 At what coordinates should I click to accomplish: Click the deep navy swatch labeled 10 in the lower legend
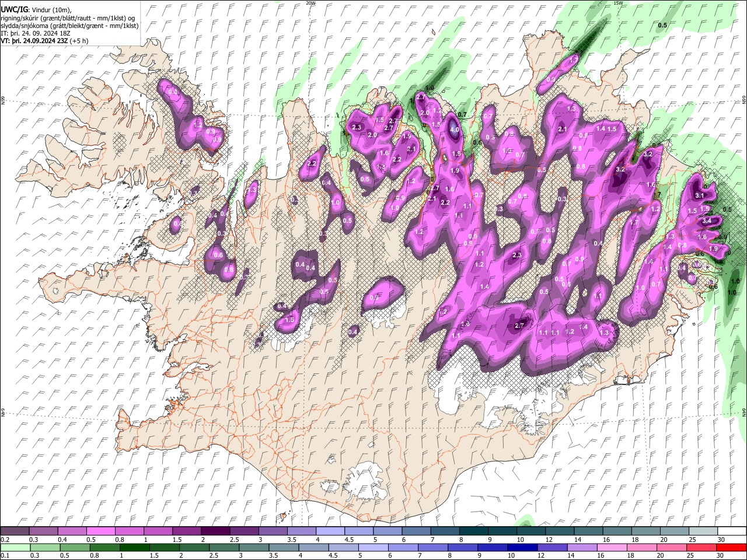coord(524,548)
